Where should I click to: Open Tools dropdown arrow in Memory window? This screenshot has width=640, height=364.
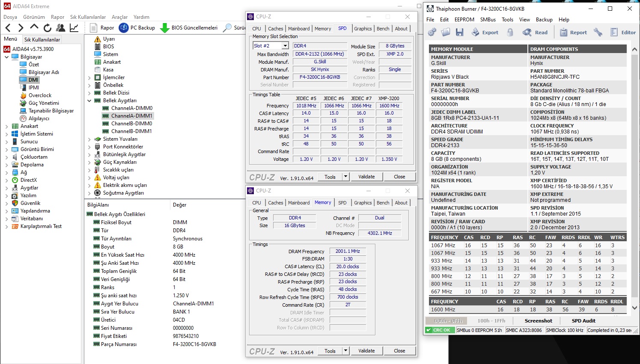345,351
